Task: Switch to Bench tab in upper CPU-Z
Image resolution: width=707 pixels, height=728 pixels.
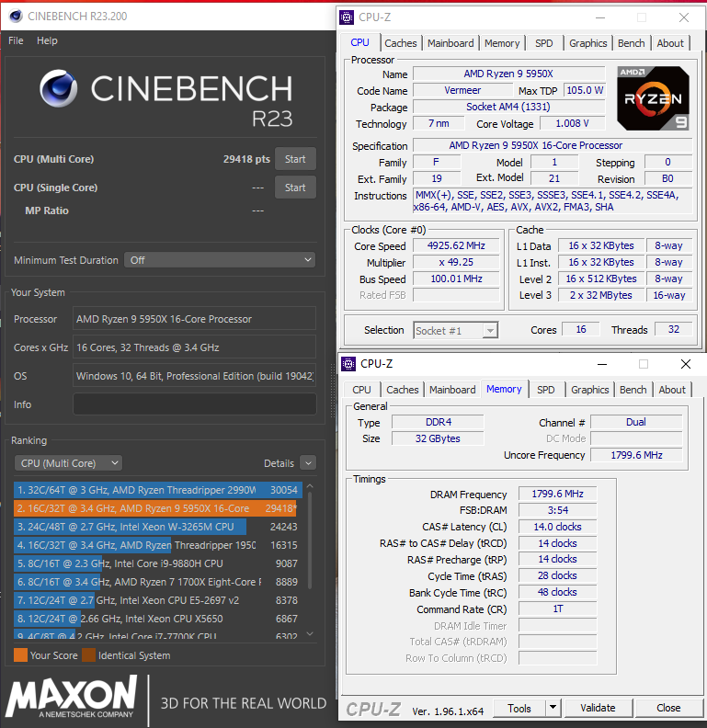Action: [x=632, y=43]
